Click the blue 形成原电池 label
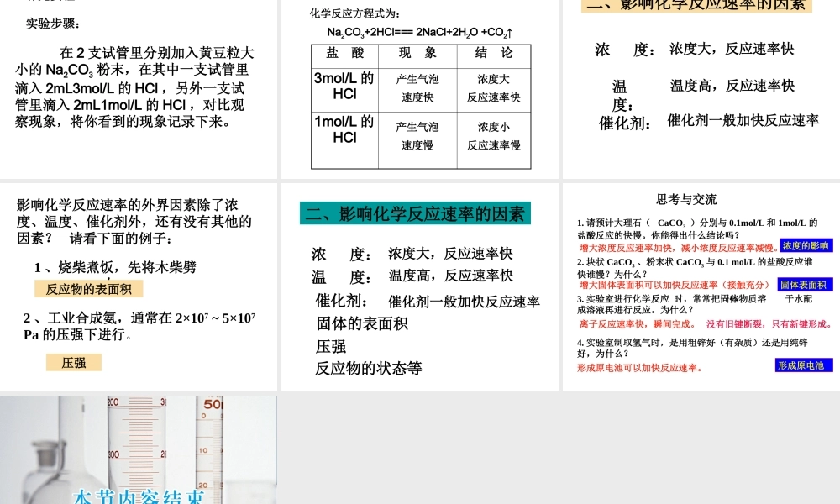This screenshot has width=840, height=504. [x=804, y=365]
